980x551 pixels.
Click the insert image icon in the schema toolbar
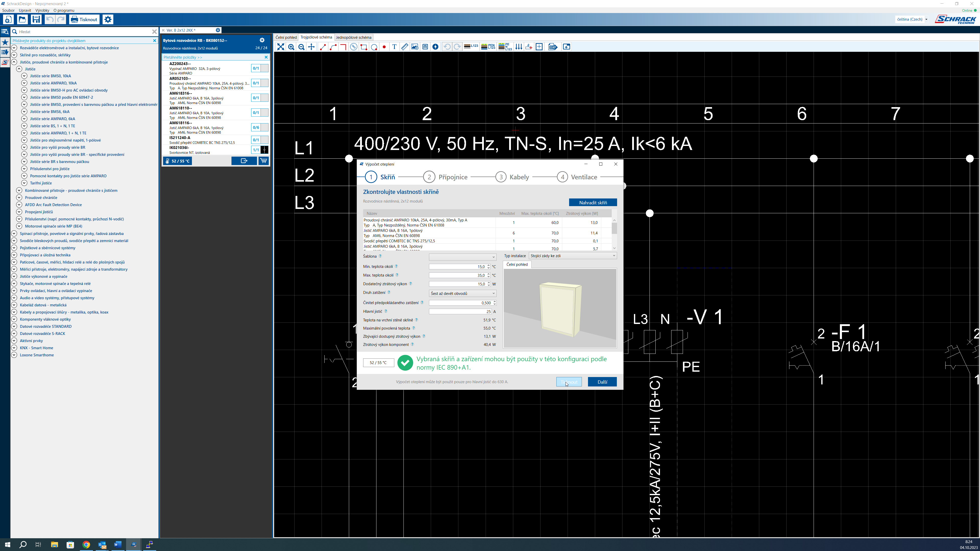pos(415,47)
